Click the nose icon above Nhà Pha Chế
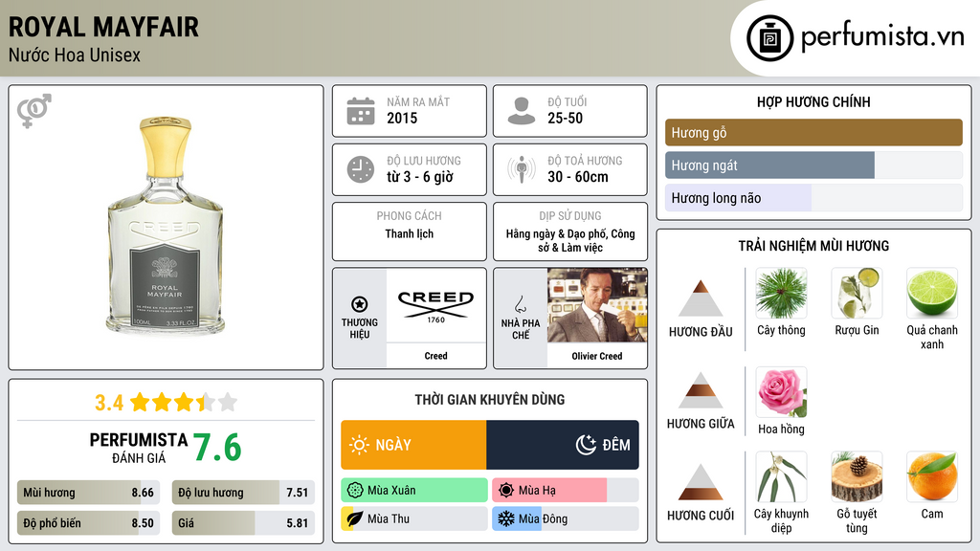The image size is (980, 551). (520, 304)
